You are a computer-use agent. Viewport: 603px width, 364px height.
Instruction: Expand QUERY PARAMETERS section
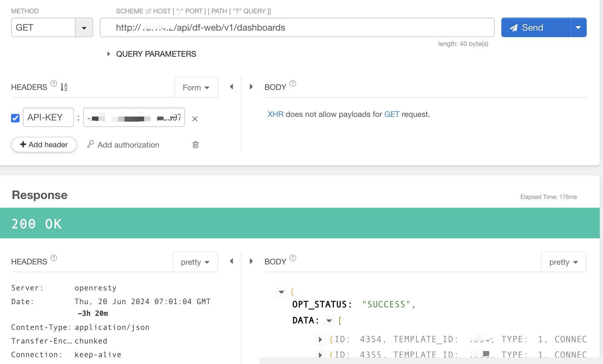[109, 54]
